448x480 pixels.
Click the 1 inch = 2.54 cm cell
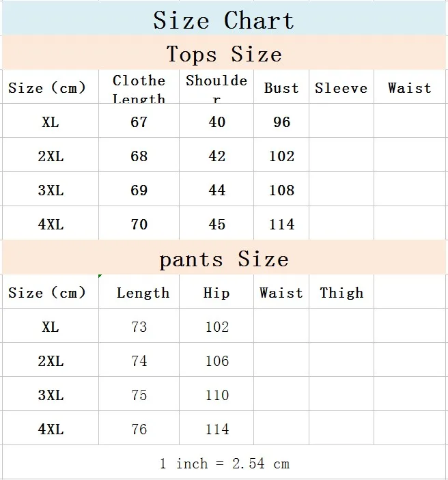point(224,462)
